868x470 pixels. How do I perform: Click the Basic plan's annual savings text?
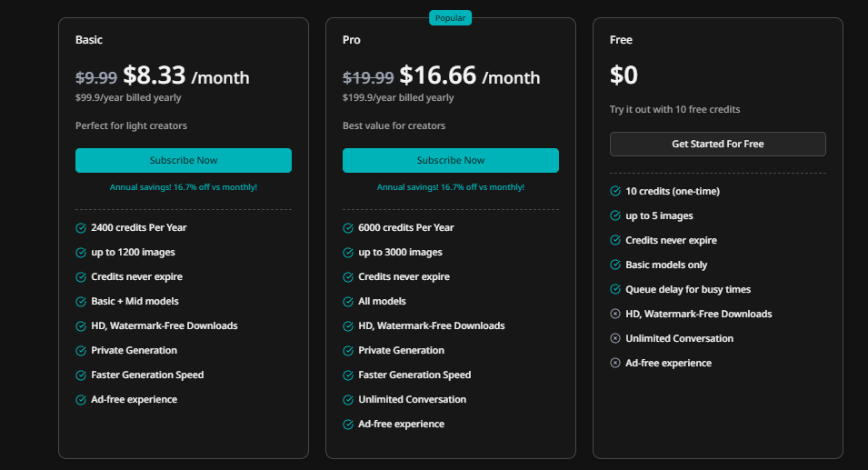coord(183,187)
